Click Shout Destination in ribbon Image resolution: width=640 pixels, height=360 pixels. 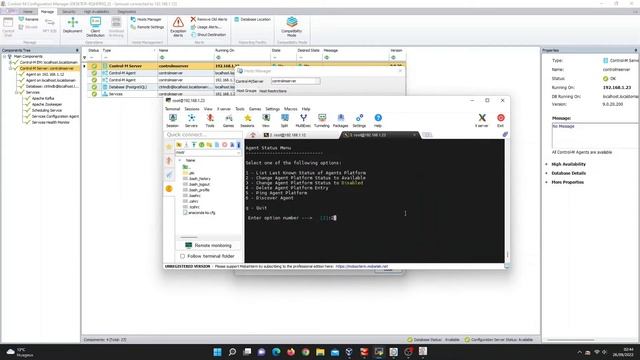click(x=208, y=35)
